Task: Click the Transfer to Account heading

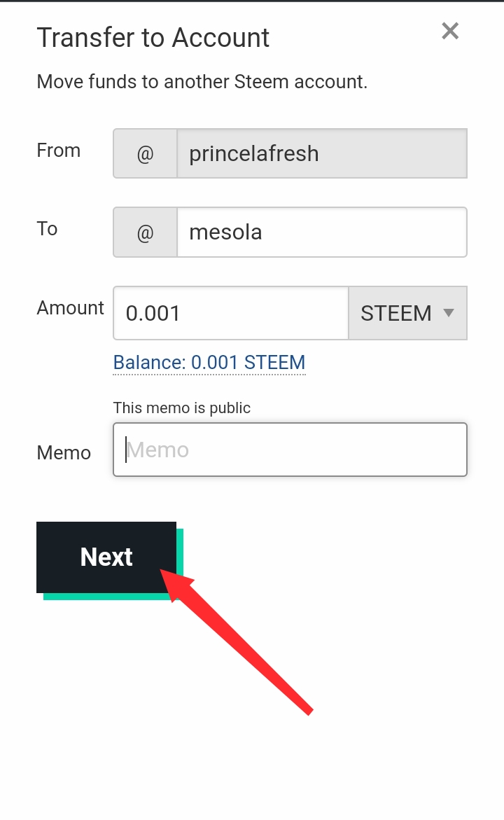Action: click(153, 38)
